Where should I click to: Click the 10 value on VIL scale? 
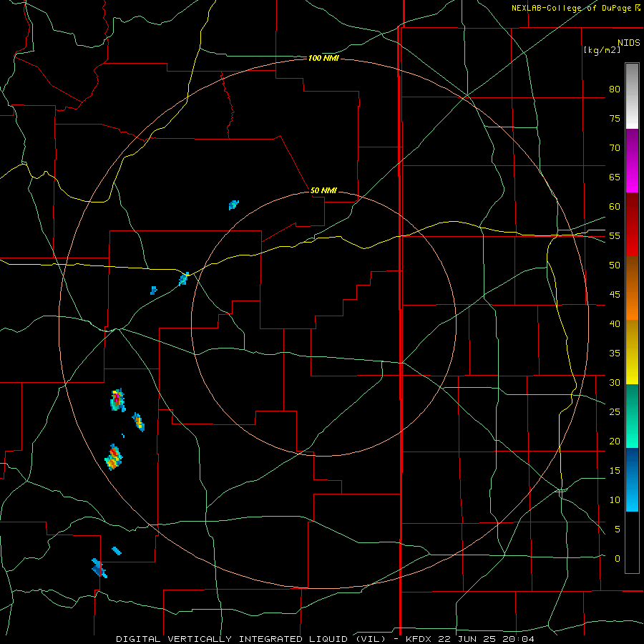pos(615,500)
